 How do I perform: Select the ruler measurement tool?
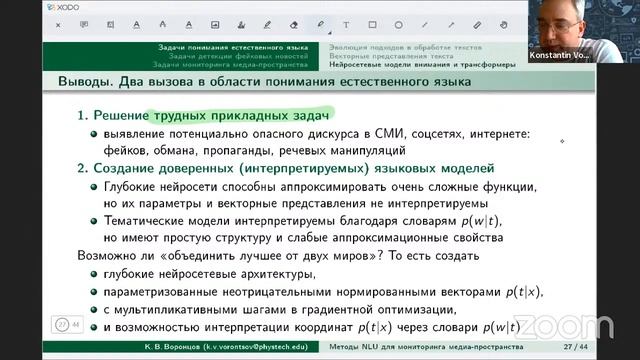tap(477, 25)
